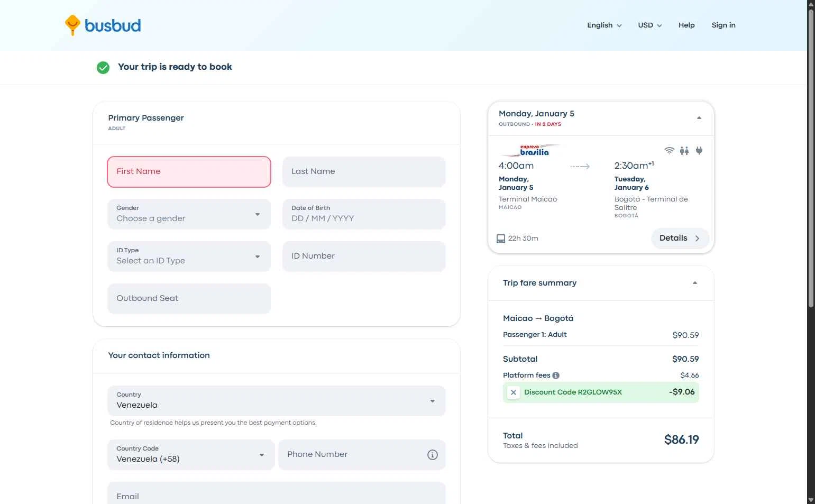Click the Details button

[680, 239]
